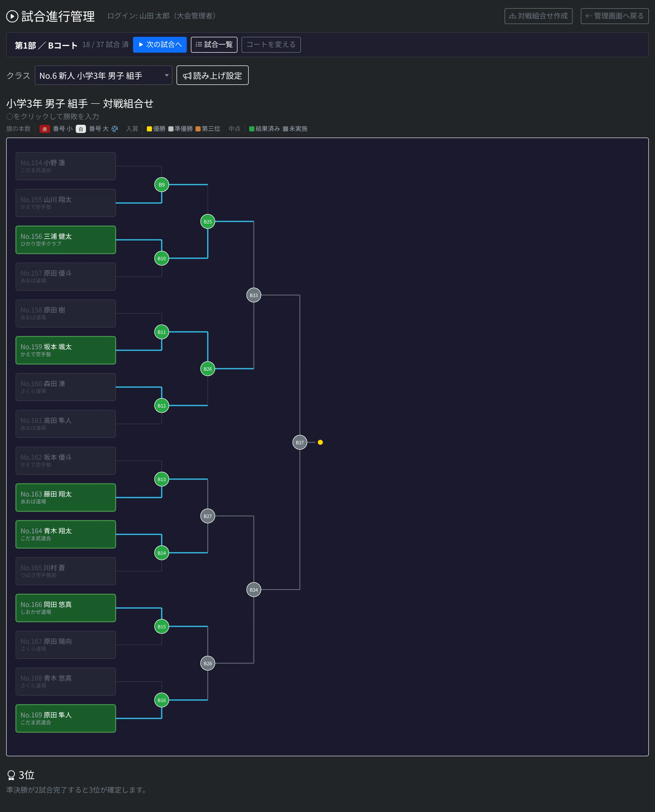Click the コートを変える button
This screenshot has width=655, height=812.
click(271, 44)
